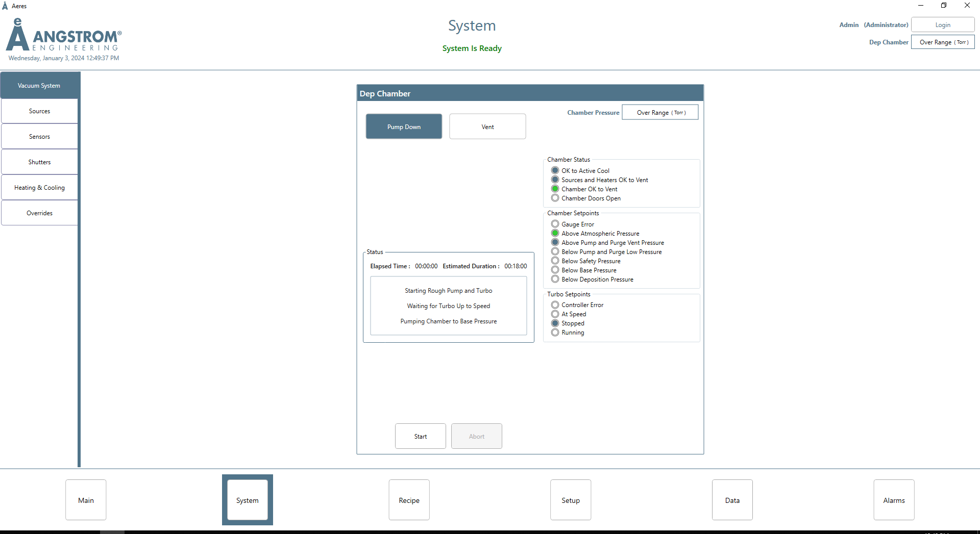The height and width of the screenshot is (534, 980).
Task: Click the Angstrom Engineering logo
Action: tap(64, 36)
